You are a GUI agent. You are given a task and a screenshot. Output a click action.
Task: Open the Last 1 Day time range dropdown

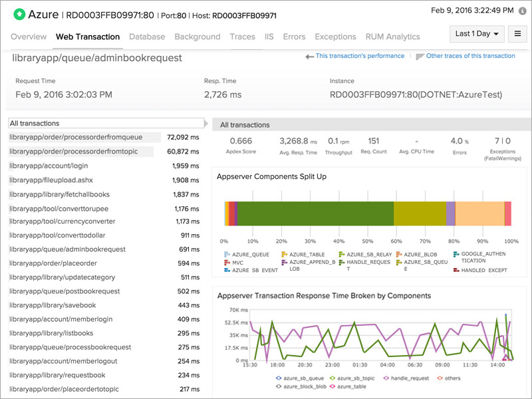coord(477,33)
